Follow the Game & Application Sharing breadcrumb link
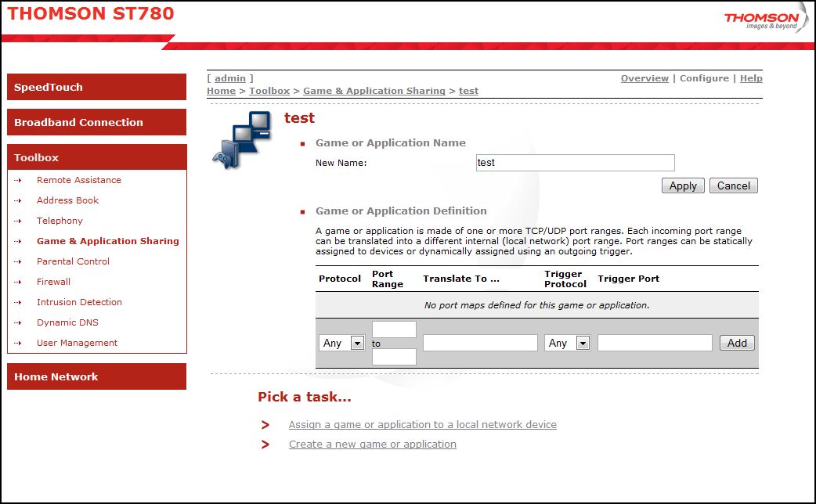This screenshot has width=816, height=504. pyautogui.click(x=374, y=91)
